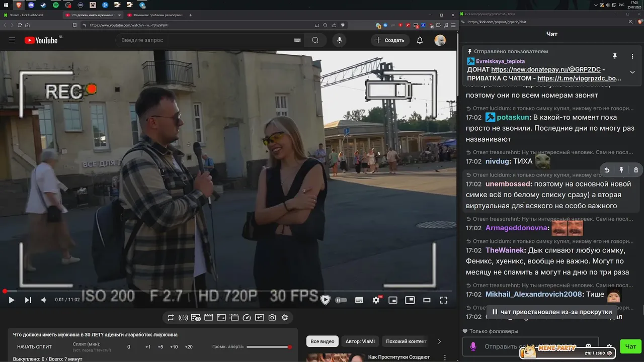This screenshot has width=644, height=362.
Task: Toggle autoplay switch in player
Action: 341,300
